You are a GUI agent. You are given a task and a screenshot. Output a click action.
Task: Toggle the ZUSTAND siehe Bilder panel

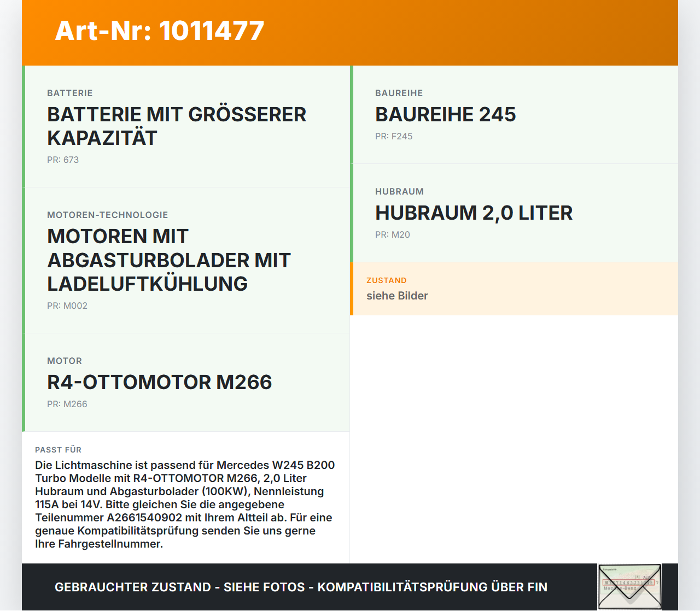click(x=514, y=289)
